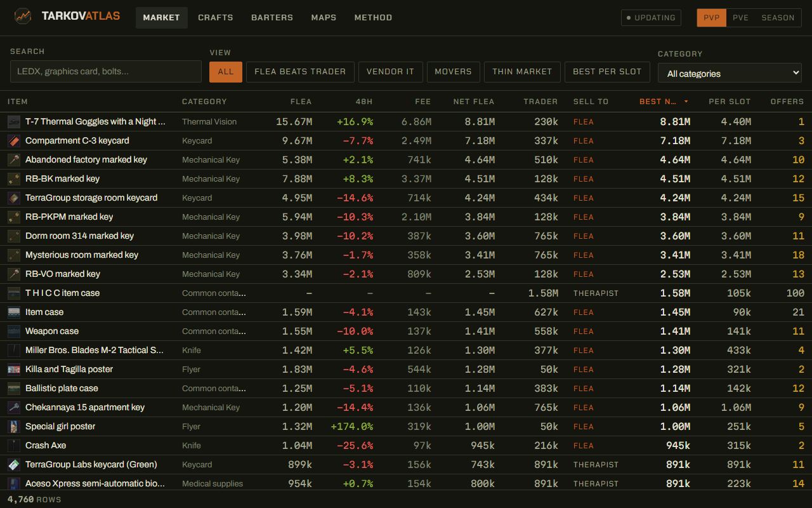
Task: Switch game mode to PVE
Action: [x=740, y=18]
